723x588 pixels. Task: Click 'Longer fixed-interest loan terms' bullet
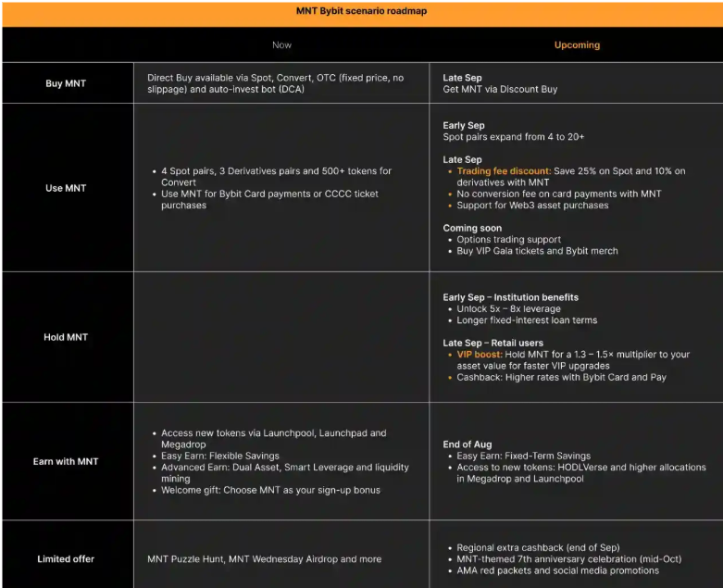pos(527,320)
